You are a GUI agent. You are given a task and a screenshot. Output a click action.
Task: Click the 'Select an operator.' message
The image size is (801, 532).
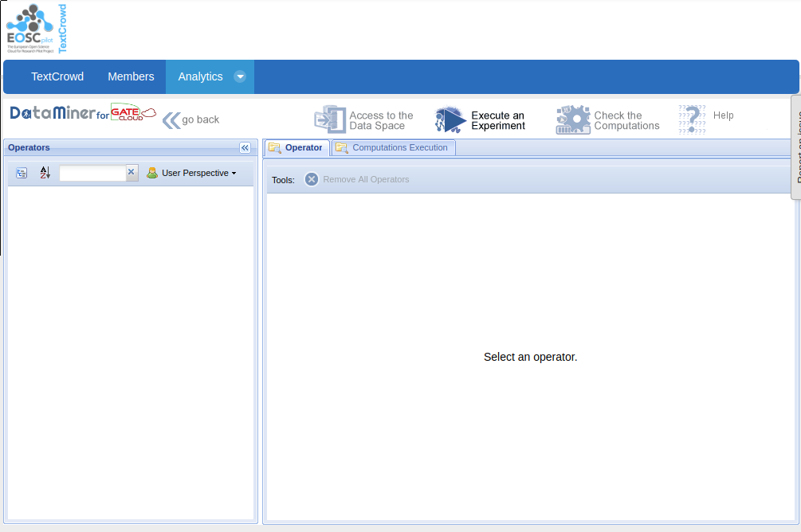point(530,357)
